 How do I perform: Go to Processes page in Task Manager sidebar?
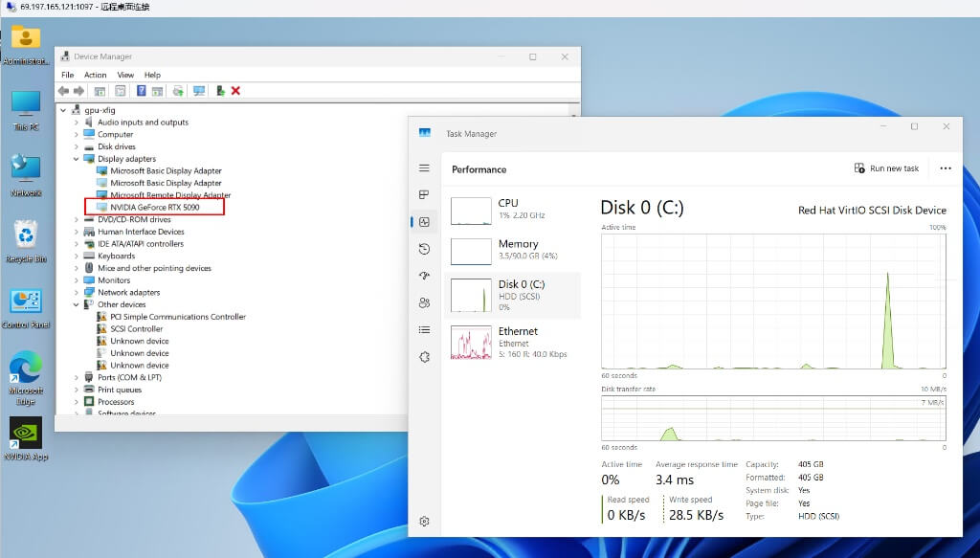tap(424, 194)
